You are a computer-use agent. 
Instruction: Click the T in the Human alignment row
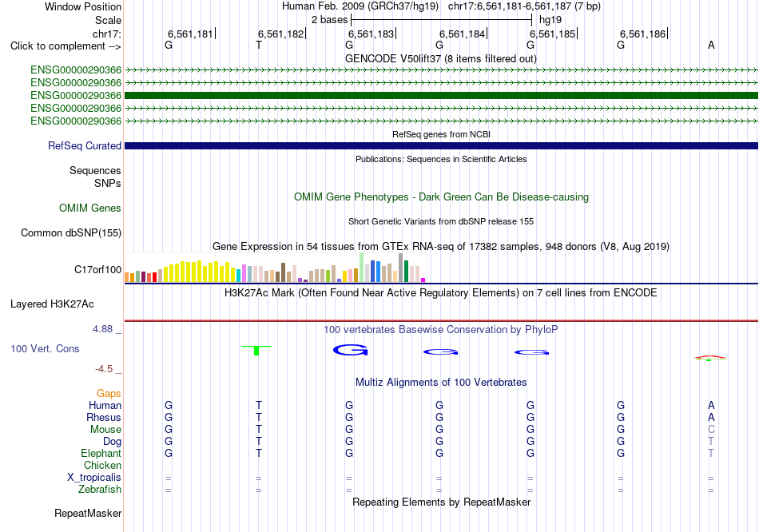(259, 405)
